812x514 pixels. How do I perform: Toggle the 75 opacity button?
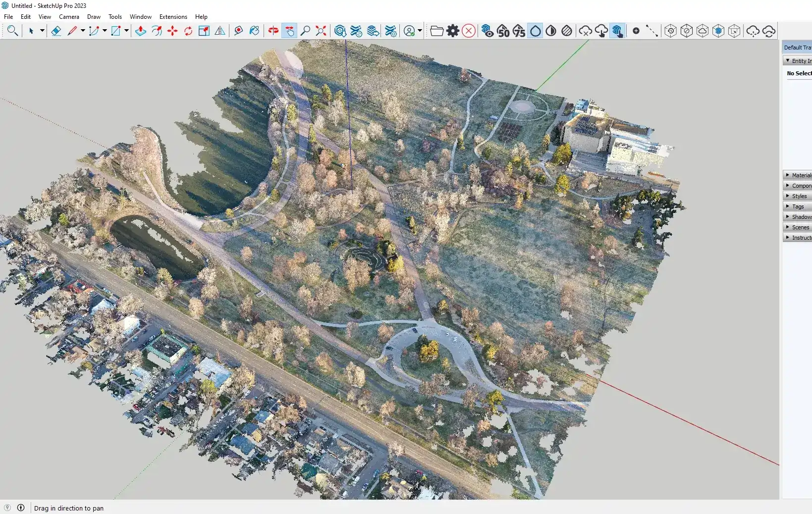(519, 31)
